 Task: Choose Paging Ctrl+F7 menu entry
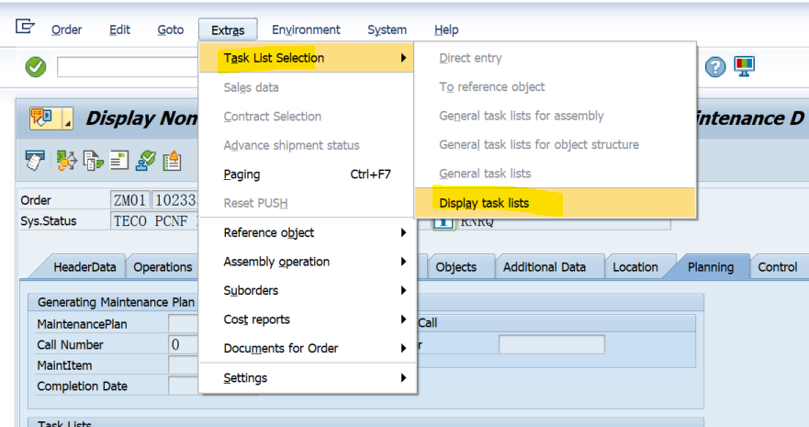pyautogui.click(x=306, y=174)
